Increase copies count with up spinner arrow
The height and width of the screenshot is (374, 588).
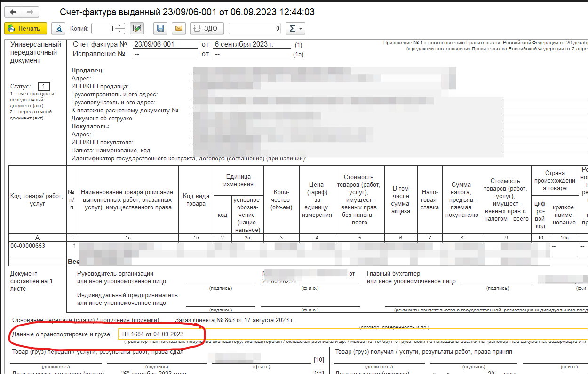pyautogui.click(x=120, y=26)
